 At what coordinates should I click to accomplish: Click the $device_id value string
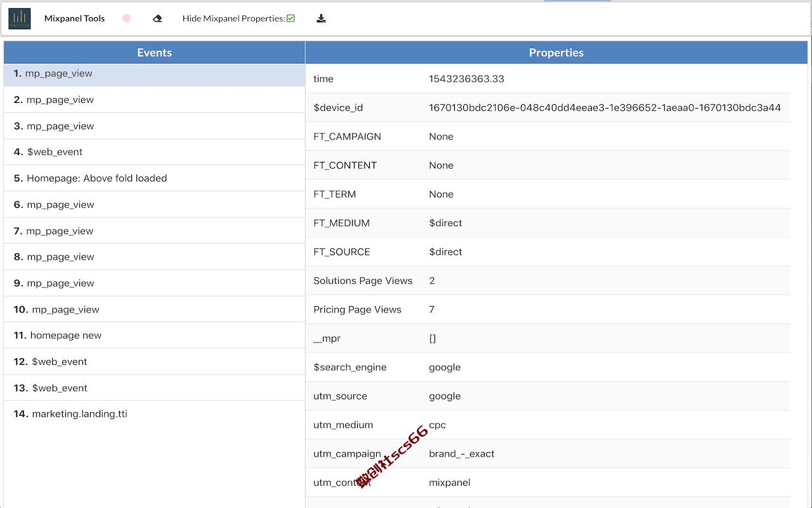(605, 107)
